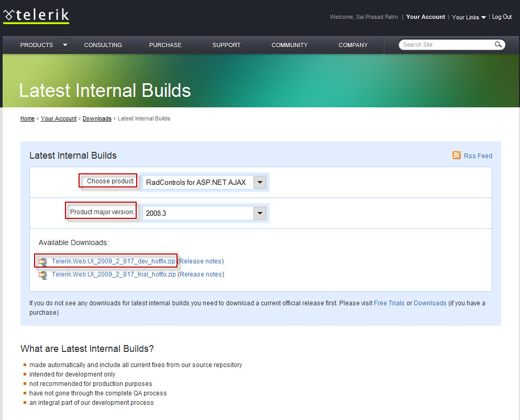The image size is (520, 420).
Task: Download Telerik.Web.UI_2009_2_817_dev_hotfix.zip
Action: click(x=114, y=261)
